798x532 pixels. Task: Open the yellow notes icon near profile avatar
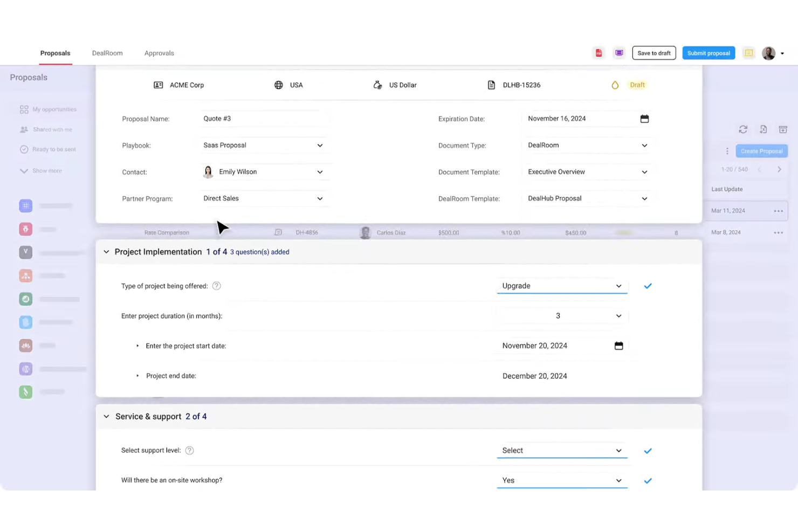pos(748,53)
